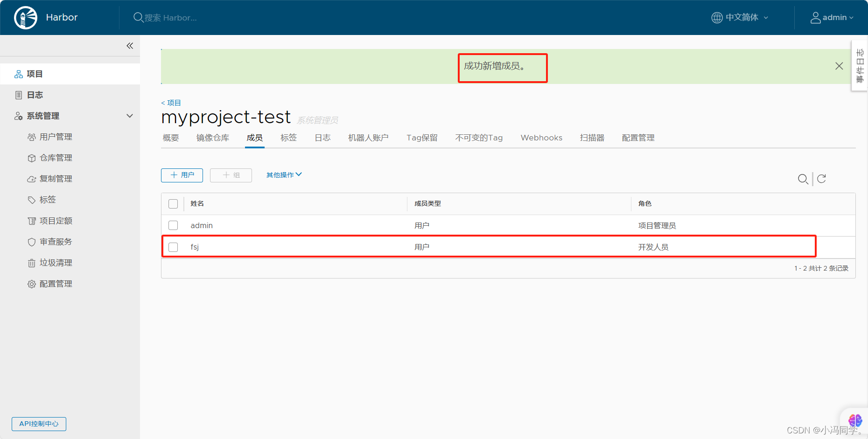The height and width of the screenshot is (439, 868).
Task: Open the Tag保留 tab
Action: coord(422,138)
